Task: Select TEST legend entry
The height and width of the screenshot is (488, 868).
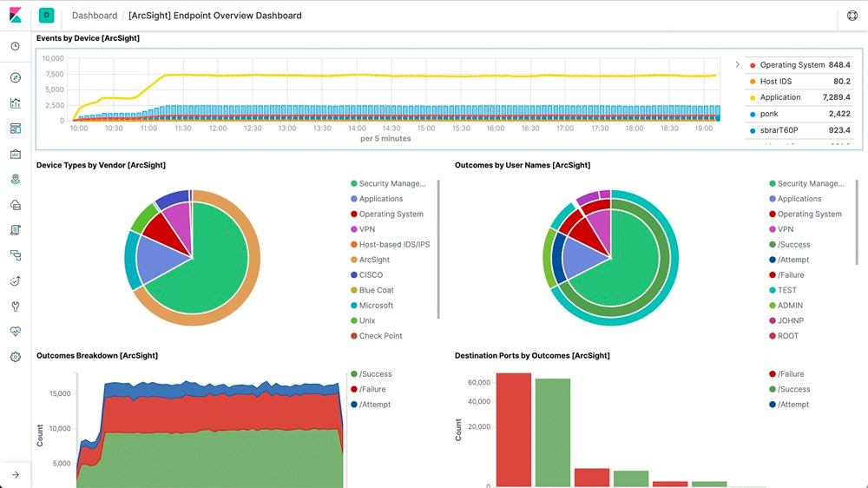Action: [x=783, y=290]
